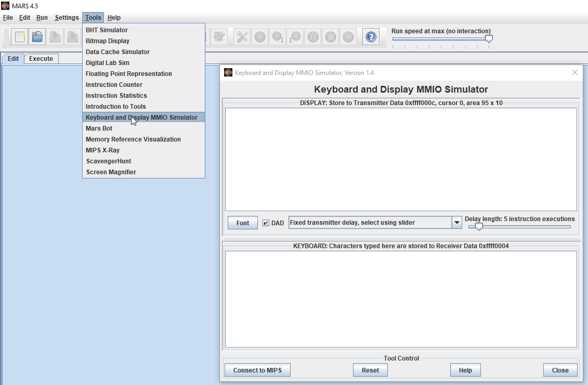Click the Pause execution toolbar icon
Image resolution: width=588 pixels, height=385 pixels.
coord(313,37)
